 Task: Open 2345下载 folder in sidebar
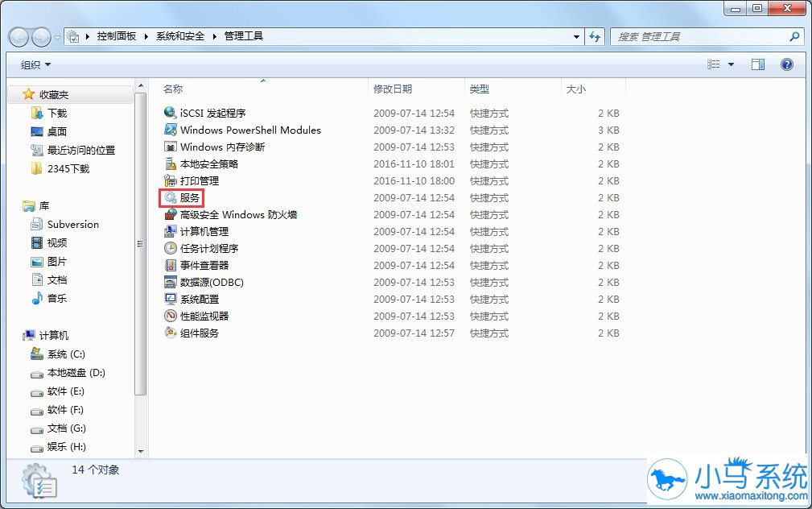pyautogui.click(x=68, y=168)
